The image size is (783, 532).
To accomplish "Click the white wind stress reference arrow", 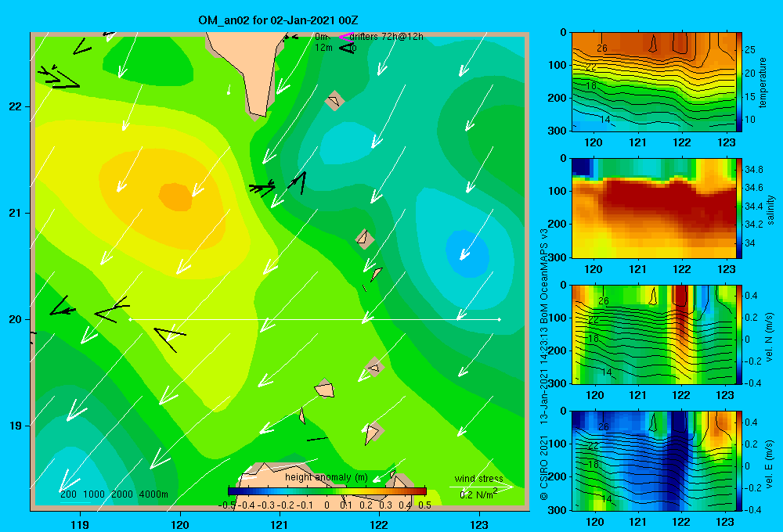I will pos(481,487).
